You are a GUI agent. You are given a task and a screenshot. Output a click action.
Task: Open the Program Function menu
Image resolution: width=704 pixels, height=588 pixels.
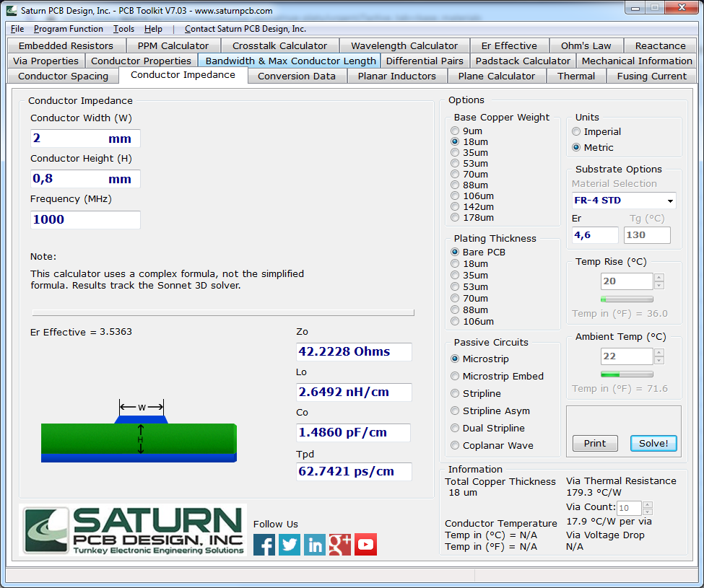point(69,29)
